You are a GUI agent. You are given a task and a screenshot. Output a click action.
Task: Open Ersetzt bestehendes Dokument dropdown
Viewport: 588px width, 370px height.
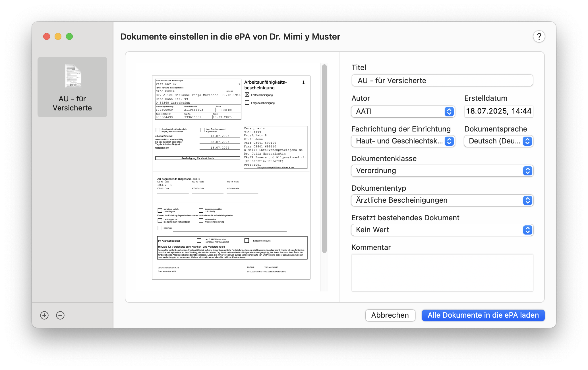(x=442, y=230)
